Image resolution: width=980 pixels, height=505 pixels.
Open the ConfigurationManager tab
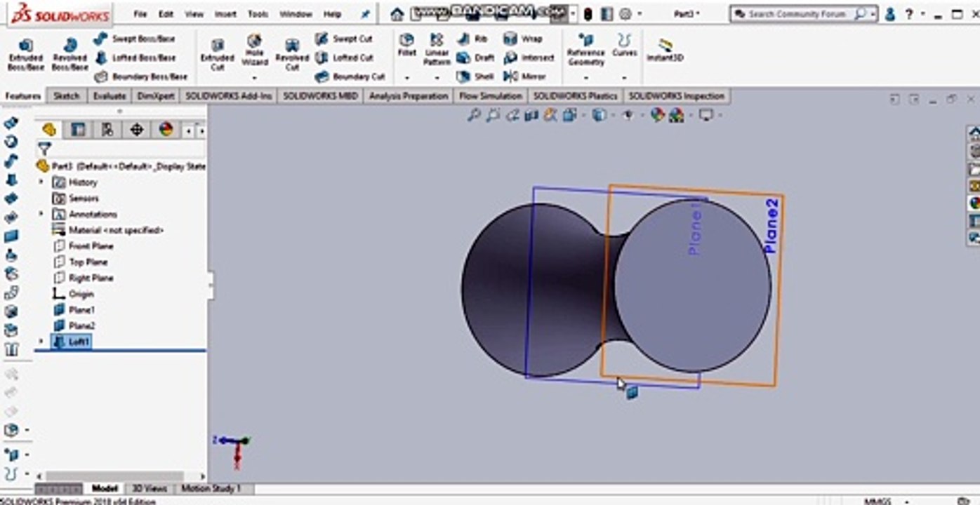tap(107, 129)
